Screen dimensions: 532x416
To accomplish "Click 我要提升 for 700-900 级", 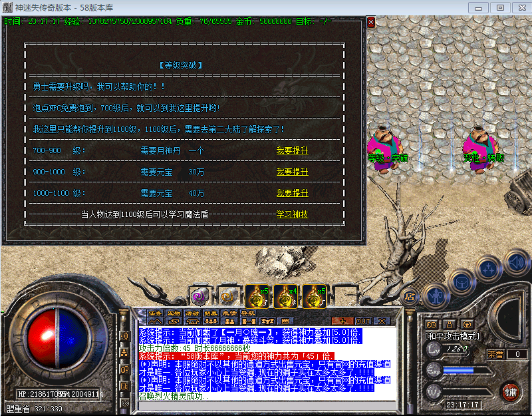I will coord(293,150).
